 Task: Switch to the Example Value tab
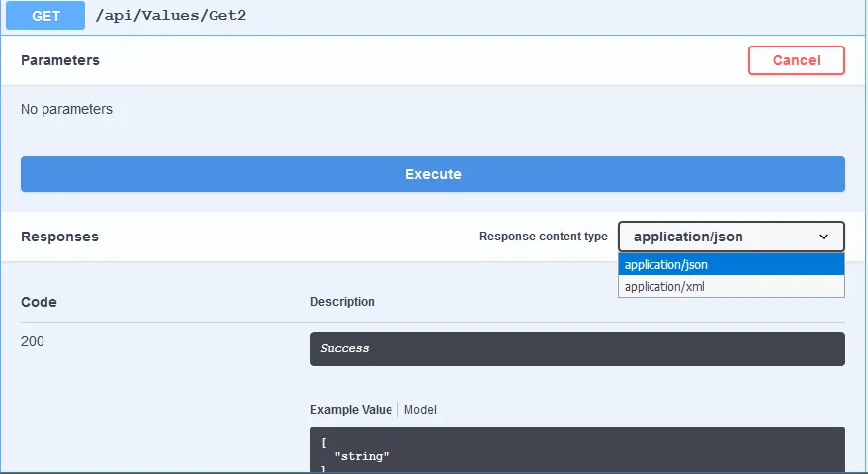pyautogui.click(x=351, y=410)
